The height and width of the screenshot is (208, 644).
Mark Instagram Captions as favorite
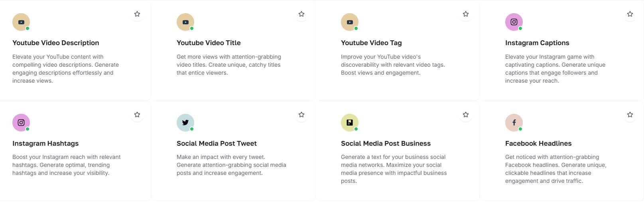point(630,14)
